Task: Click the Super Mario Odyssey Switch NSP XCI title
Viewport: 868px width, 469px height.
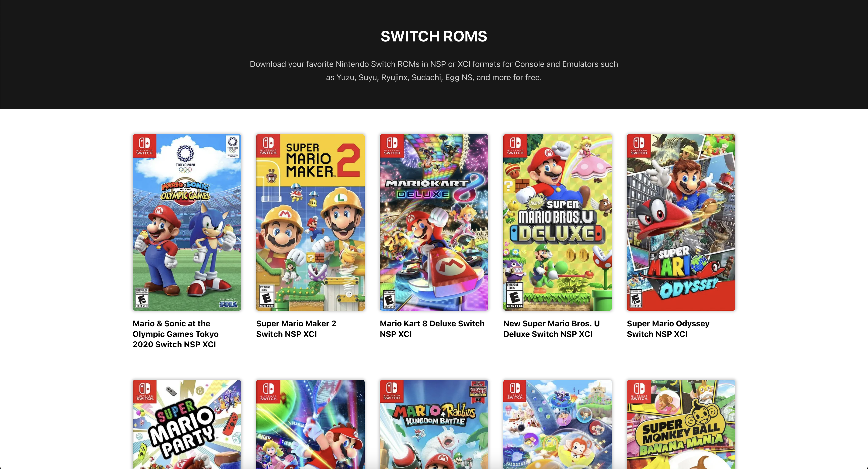Action: [668, 329]
